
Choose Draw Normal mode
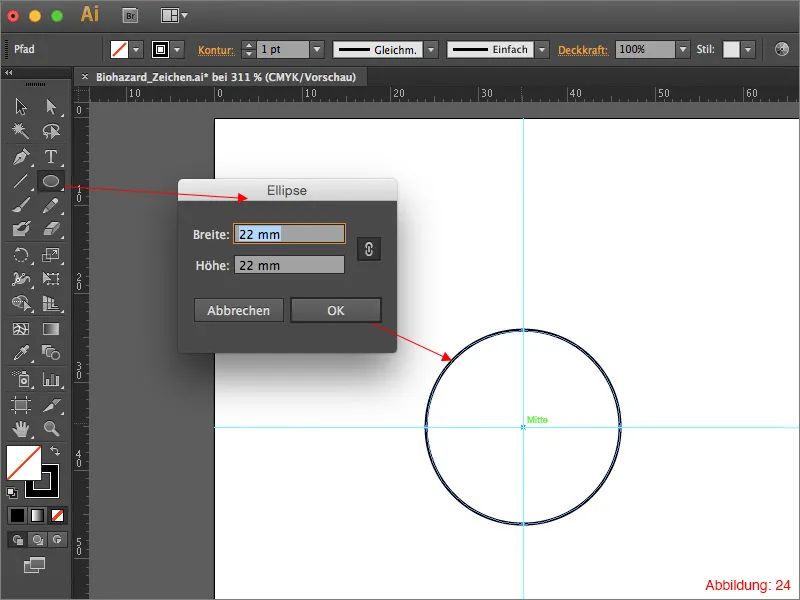tap(17, 539)
